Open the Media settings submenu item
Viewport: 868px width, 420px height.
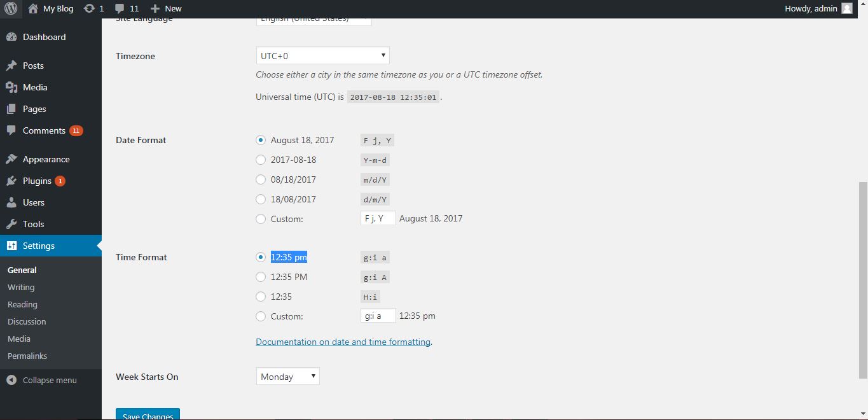click(x=19, y=339)
